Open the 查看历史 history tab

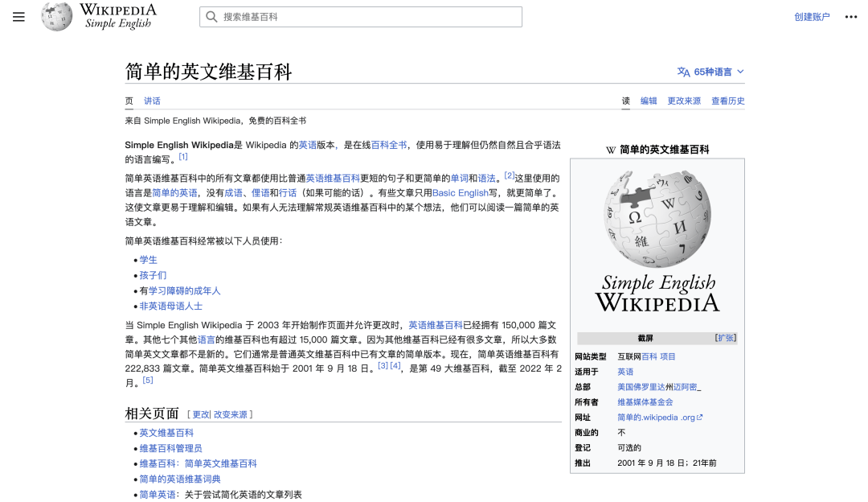pos(728,101)
